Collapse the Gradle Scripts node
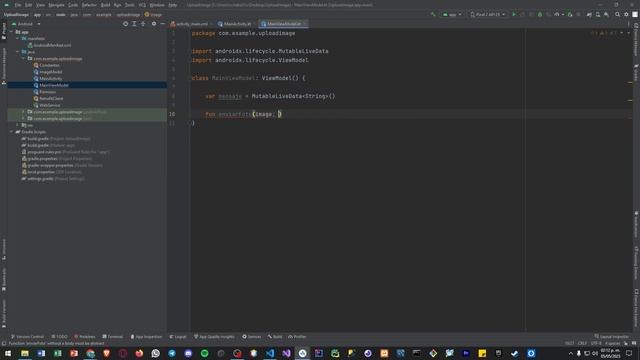 pyautogui.click(x=11, y=132)
